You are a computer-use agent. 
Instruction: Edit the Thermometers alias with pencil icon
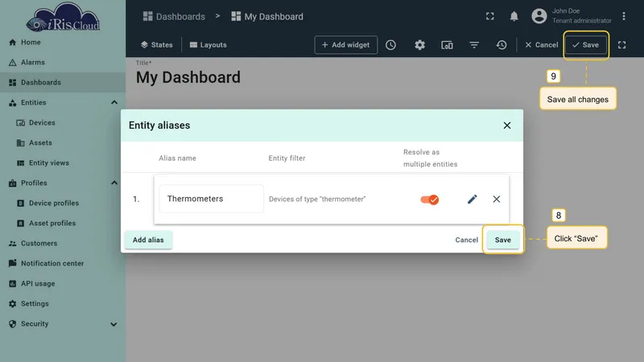click(x=473, y=199)
